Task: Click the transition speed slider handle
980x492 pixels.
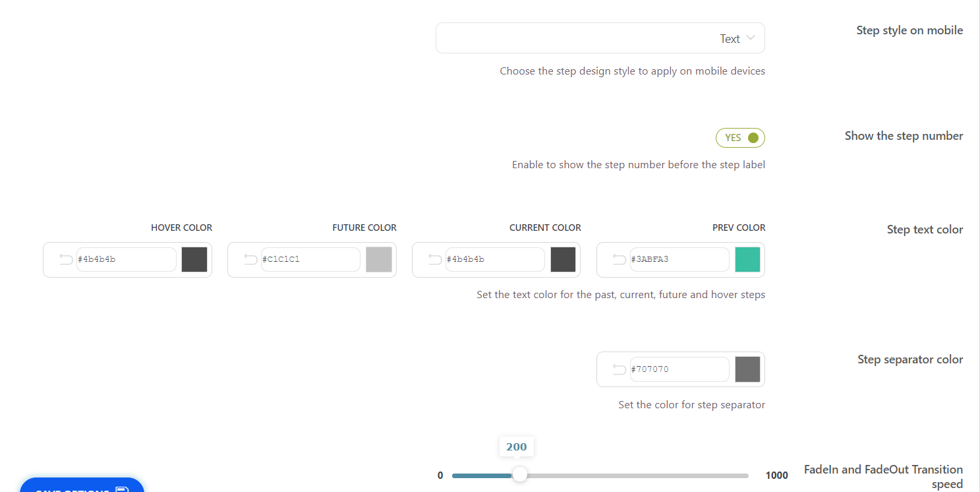Action: tap(520, 475)
